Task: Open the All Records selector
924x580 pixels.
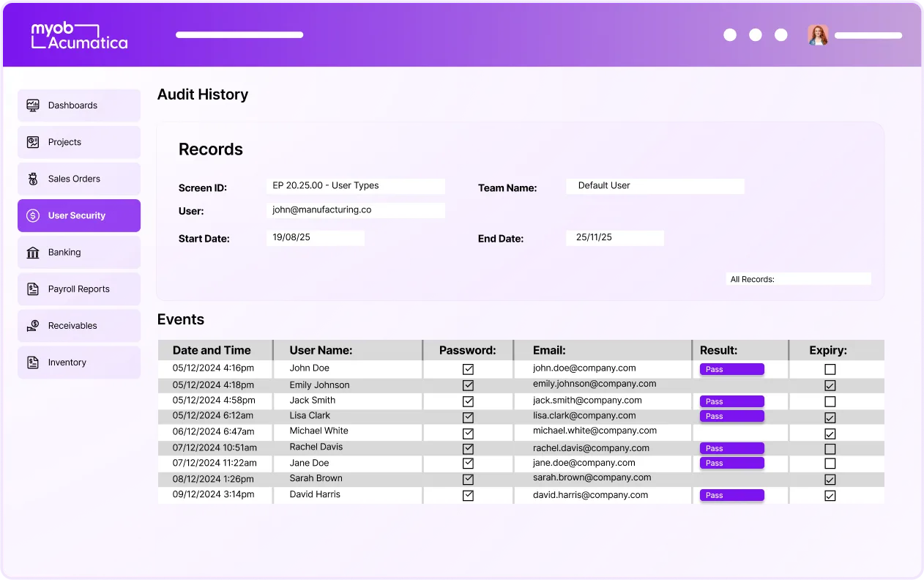Action: tap(798, 278)
